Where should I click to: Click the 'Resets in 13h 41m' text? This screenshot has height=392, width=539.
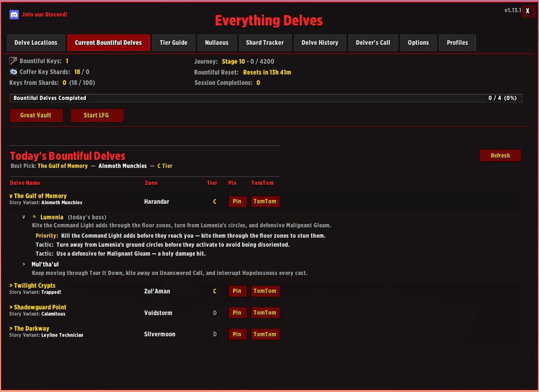267,73
